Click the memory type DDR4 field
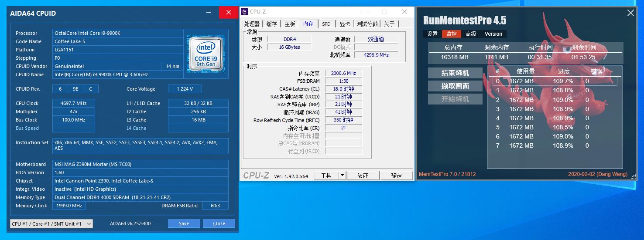644x240 pixels. click(x=289, y=39)
